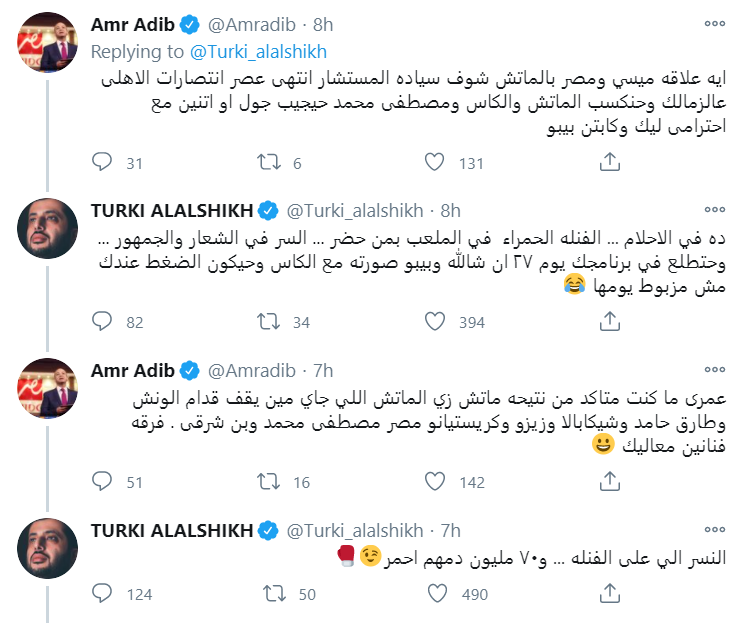This screenshot has width=745, height=623.
Task: Like the tweet with 131 likes
Action: pyautogui.click(x=435, y=163)
